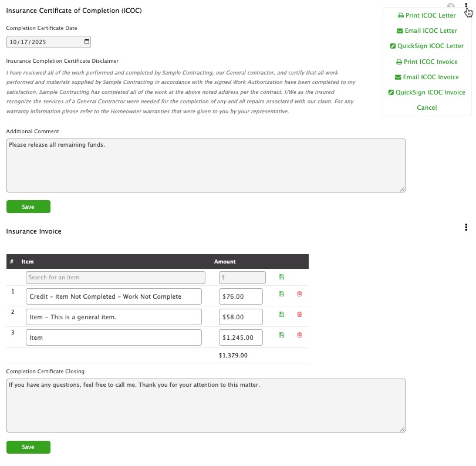Cancel the ICOC actions menu

coord(427,107)
